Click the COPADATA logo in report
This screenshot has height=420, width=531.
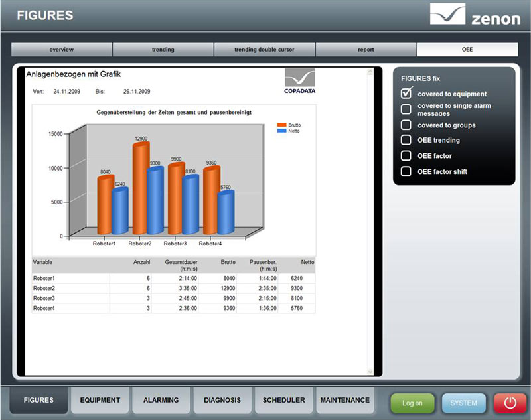point(299,84)
